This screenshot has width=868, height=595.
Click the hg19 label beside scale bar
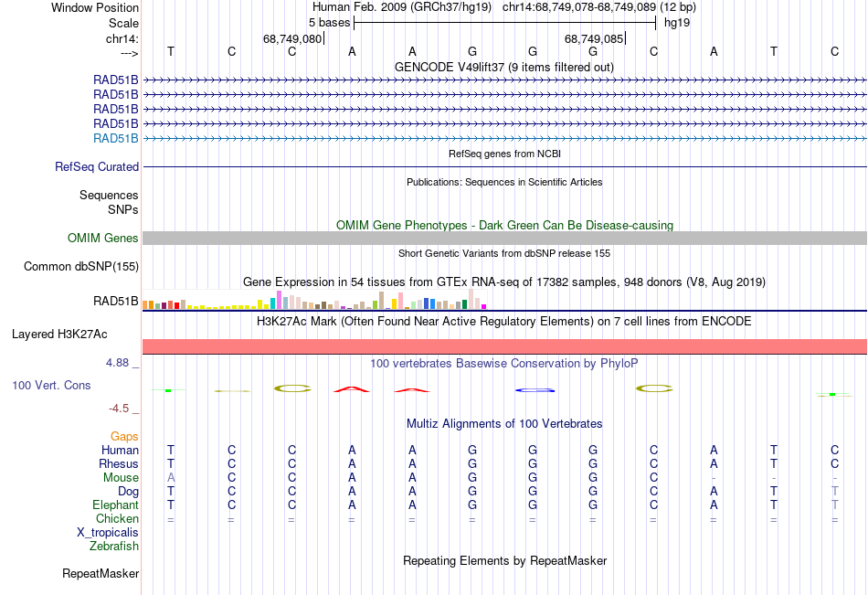677,23
